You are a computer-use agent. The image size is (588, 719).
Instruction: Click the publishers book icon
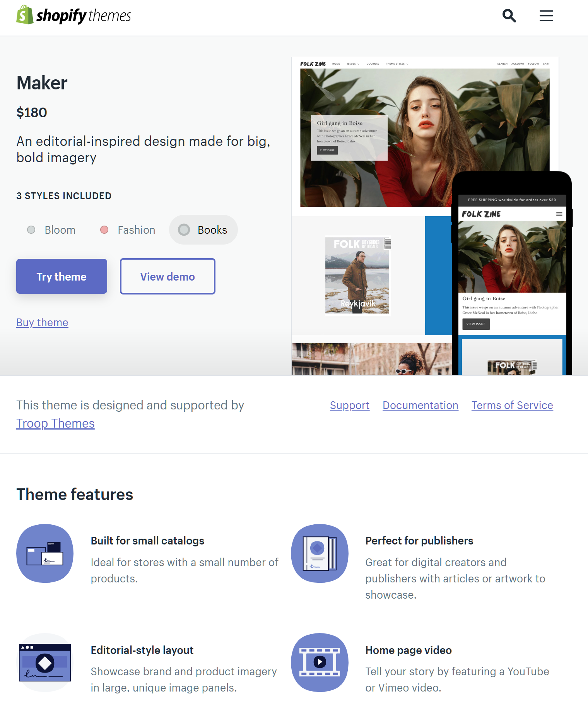click(320, 553)
